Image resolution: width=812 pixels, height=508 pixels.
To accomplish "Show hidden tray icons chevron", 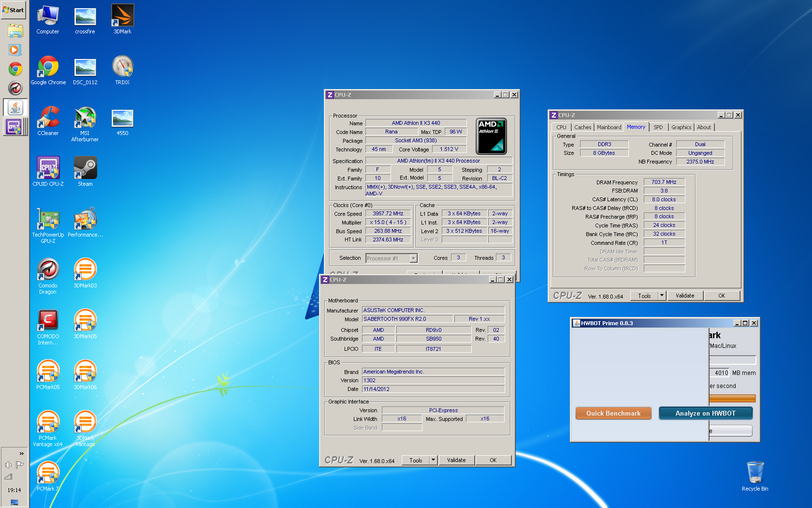I will (21, 453).
